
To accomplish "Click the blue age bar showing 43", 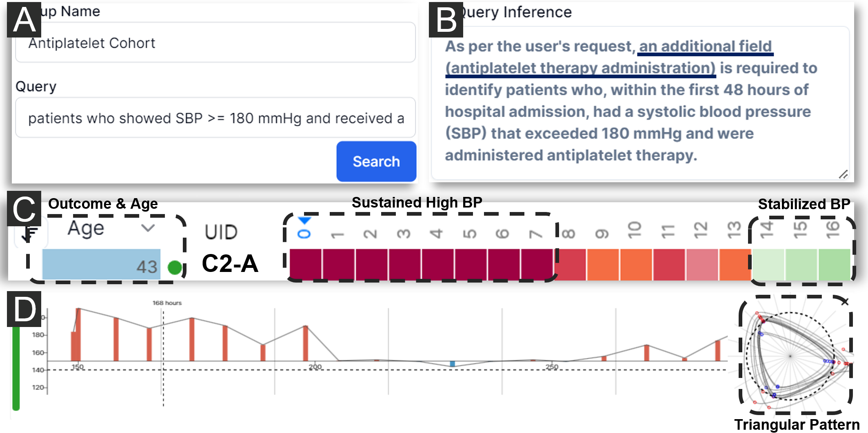I will (x=101, y=265).
